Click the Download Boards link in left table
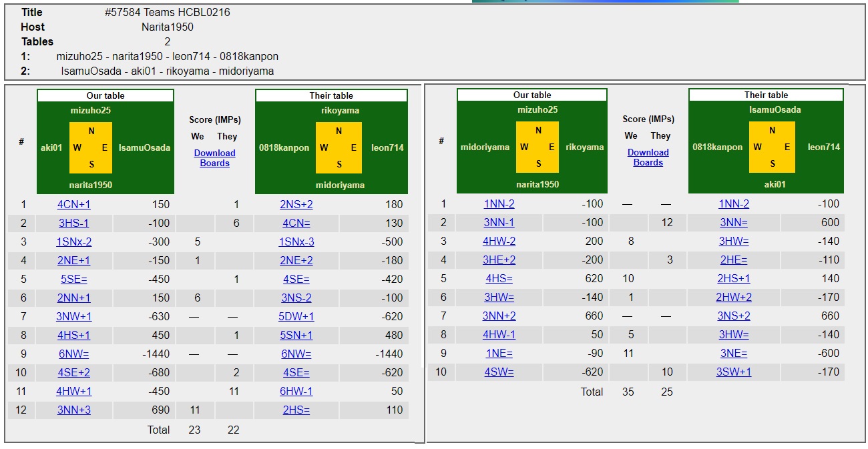 (214, 158)
